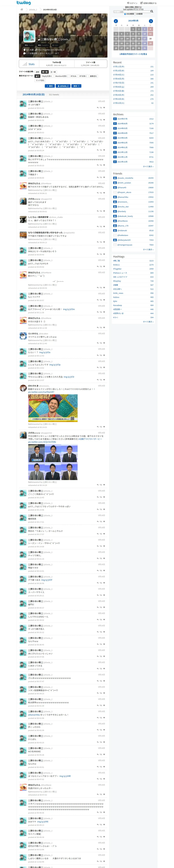Click user icon beside @kanachiku
174x868 pixels.
pos(115,197)
